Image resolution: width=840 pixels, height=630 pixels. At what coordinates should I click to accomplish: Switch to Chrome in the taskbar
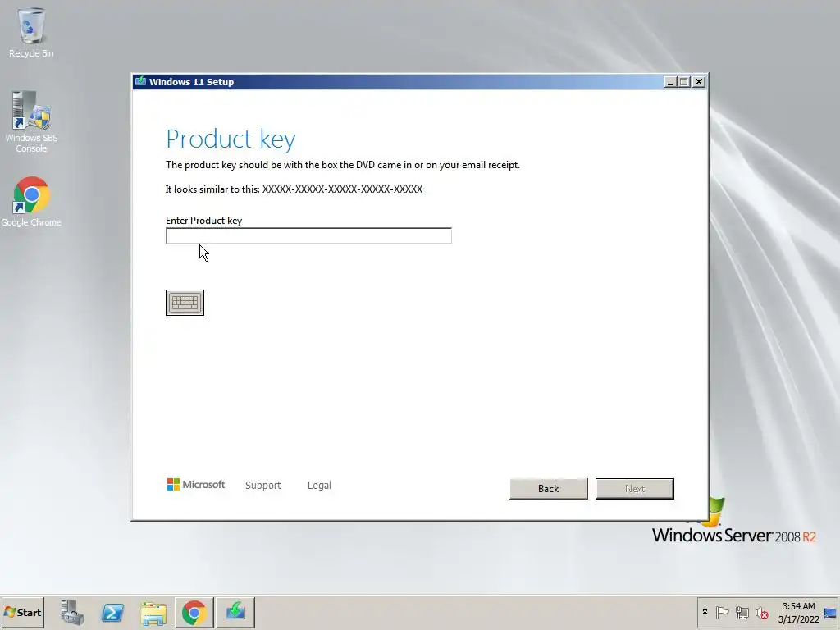point(194,612)
